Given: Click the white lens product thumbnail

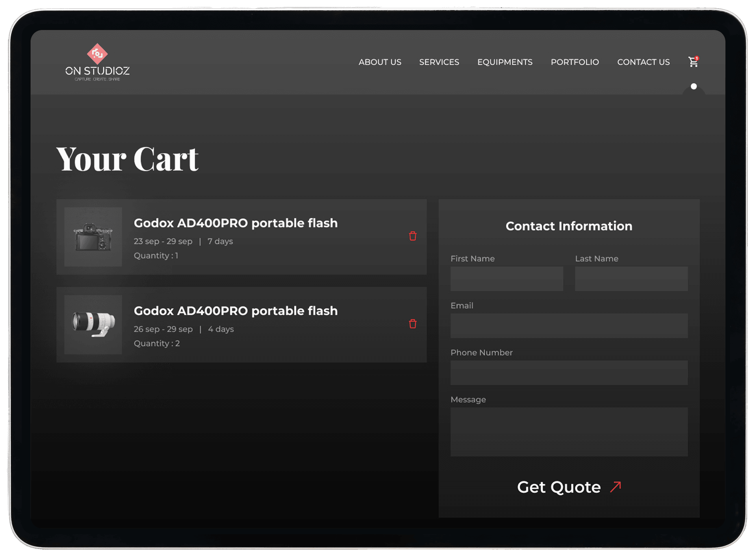Looking at the screenshot, I should pyautogui.click(x=93, y=325).
